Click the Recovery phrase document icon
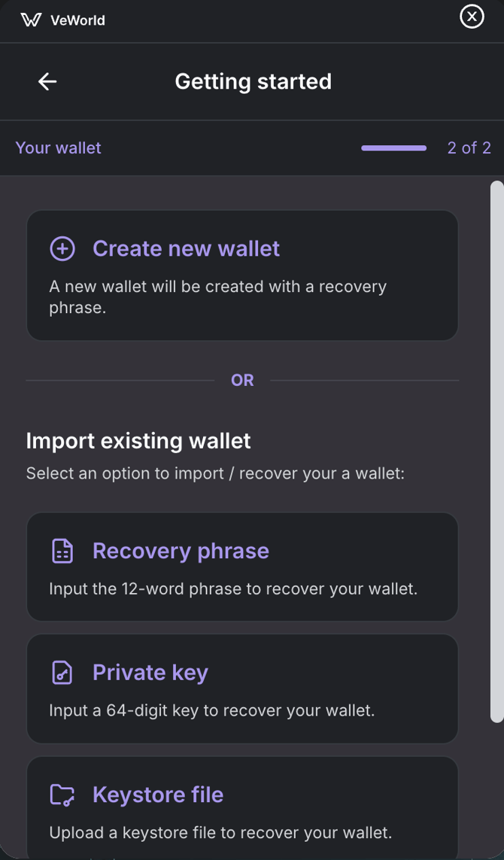Image resolution: width=504 pixels, height=860 pixels. point(62,551)
